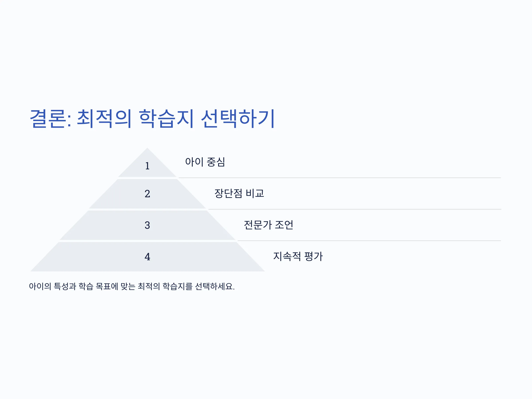Screen dimensions: 532x399
Task: Select the '장단점 비교' text
Action: click(x=239, y=193)
